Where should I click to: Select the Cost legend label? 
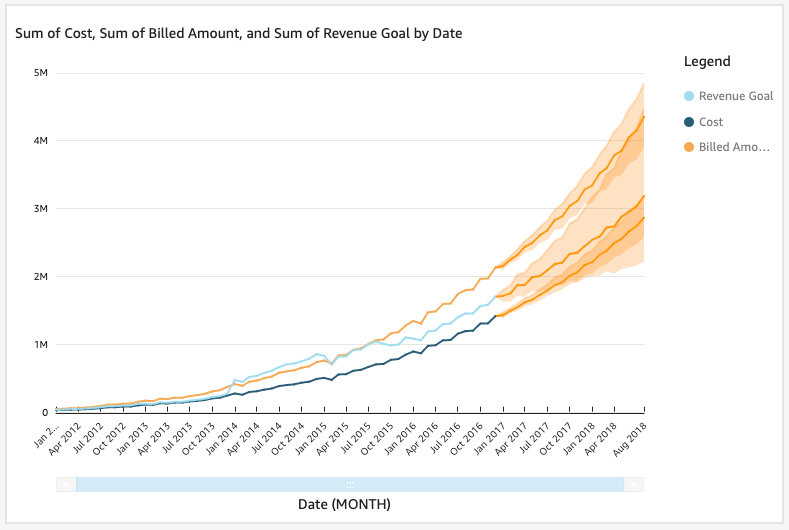tap(711, 122)
